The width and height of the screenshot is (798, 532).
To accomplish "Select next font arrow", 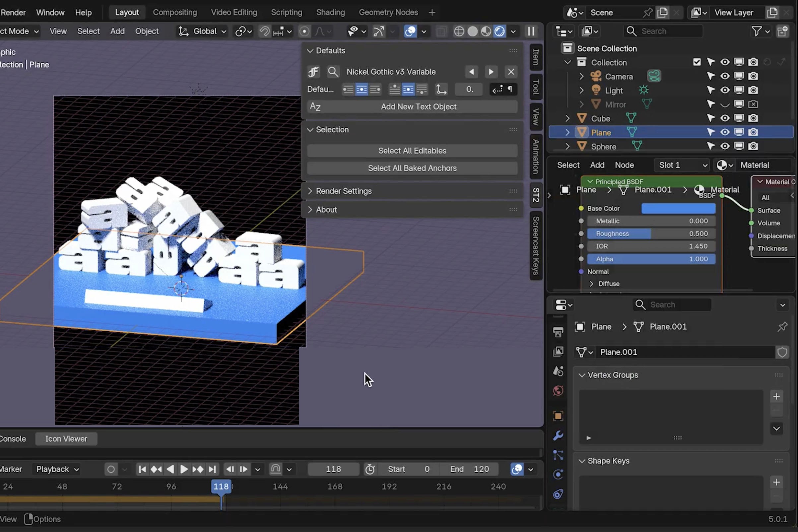I will [491, 72].
